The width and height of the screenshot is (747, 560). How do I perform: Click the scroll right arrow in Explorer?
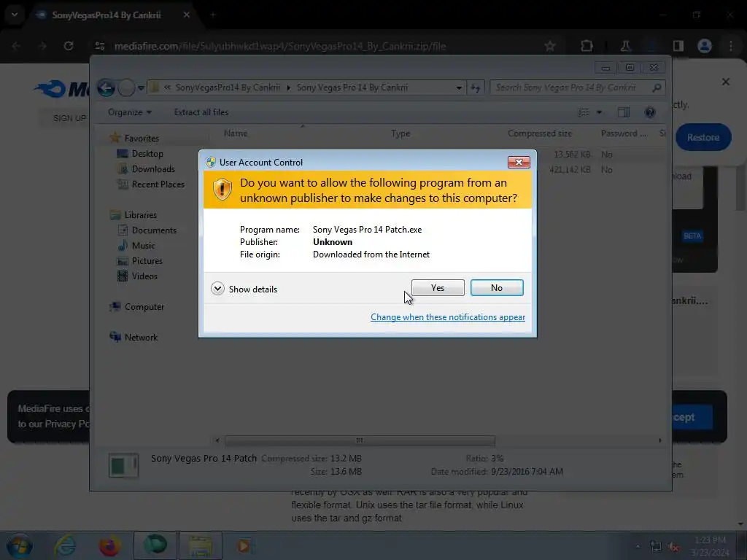(x=659, y=440)
